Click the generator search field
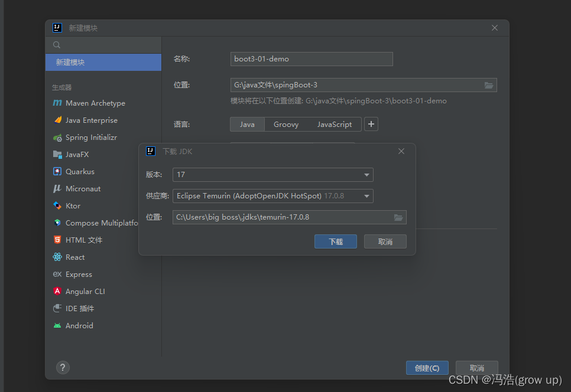The height and width of the screenshot is (392, 571). [x=103, y=45]
